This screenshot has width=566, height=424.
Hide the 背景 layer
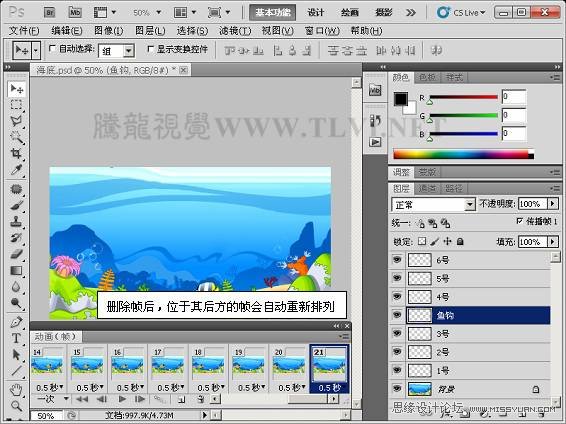pyautogui.click(x=397, y=389)
